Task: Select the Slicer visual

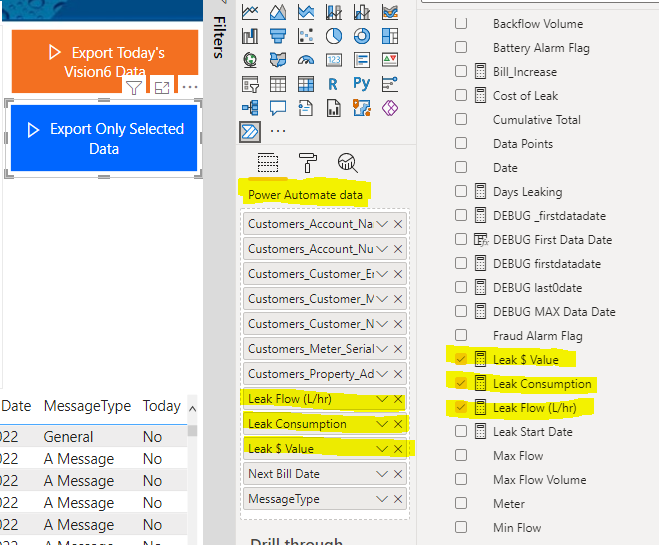Action: pyautogui.click(x=250, y=84)
